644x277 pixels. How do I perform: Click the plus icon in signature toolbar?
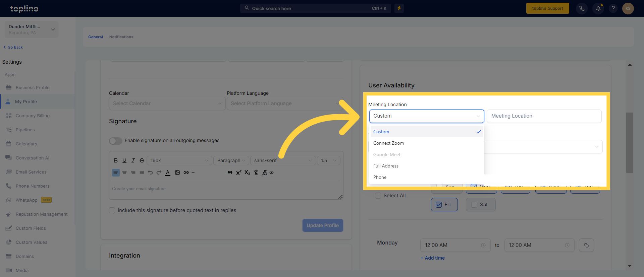point(193,173)
